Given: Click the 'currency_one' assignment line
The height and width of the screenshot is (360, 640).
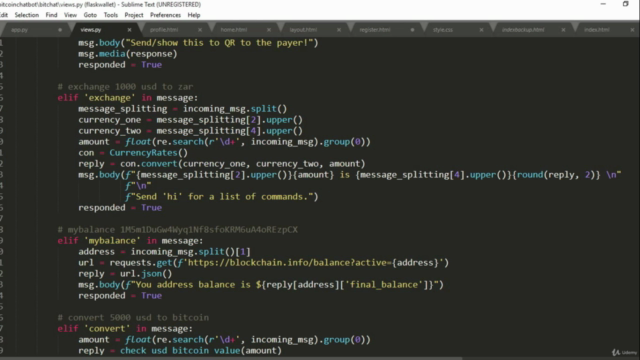Looking at the screenshot, I should click(191, 120).
